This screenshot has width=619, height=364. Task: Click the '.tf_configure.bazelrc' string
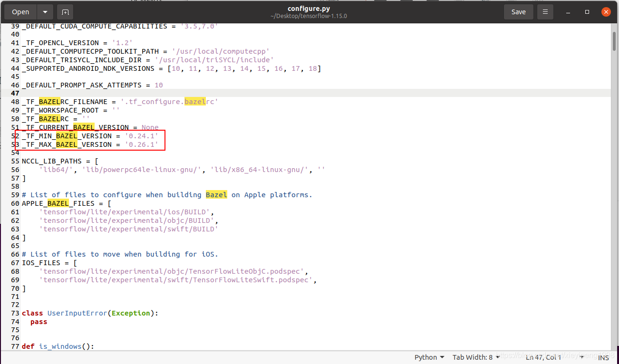click(x=169, y=102)
